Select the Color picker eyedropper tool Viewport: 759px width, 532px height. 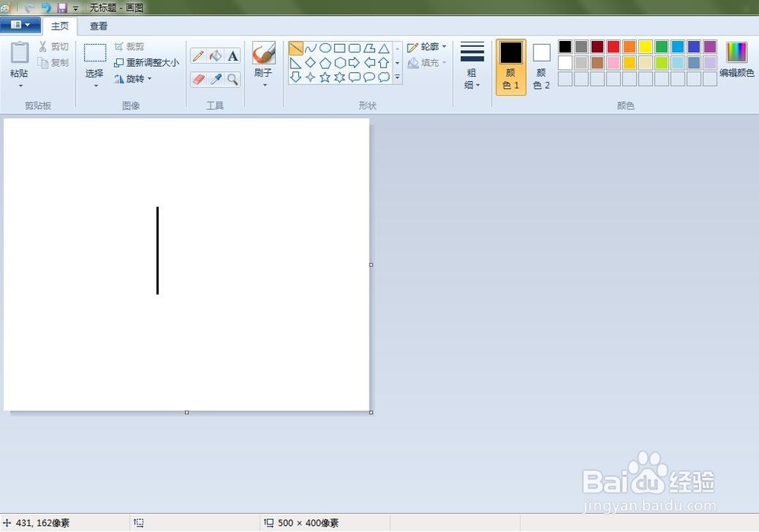pos(216,79)
